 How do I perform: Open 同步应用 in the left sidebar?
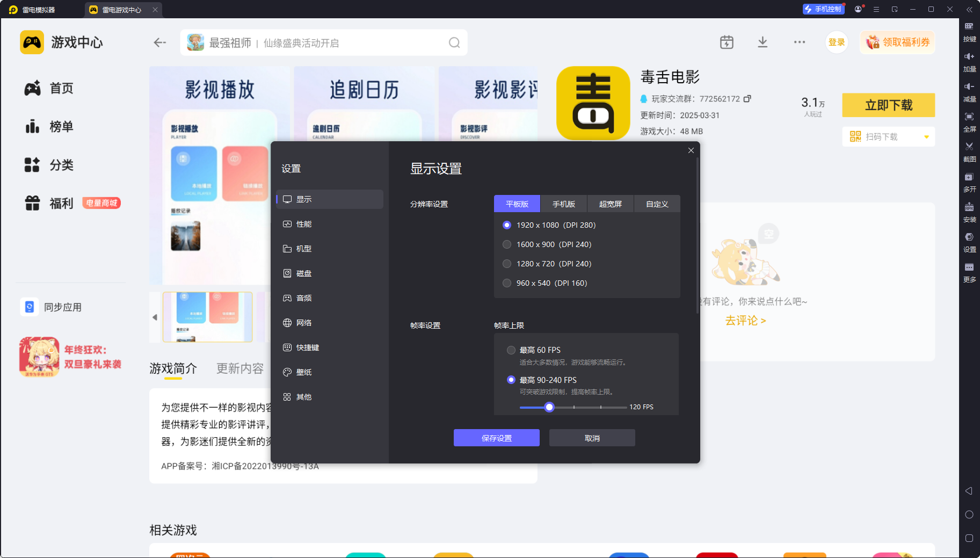[x=52, y=307]
